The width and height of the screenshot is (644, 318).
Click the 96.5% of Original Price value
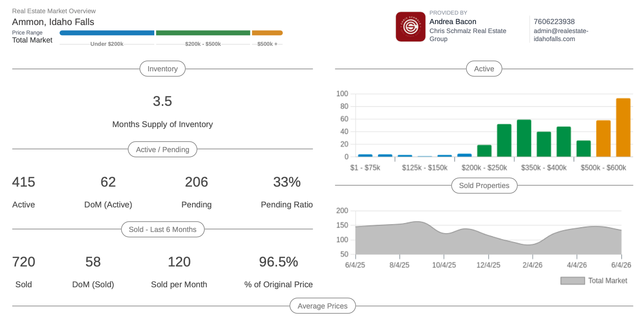point(278,262)
